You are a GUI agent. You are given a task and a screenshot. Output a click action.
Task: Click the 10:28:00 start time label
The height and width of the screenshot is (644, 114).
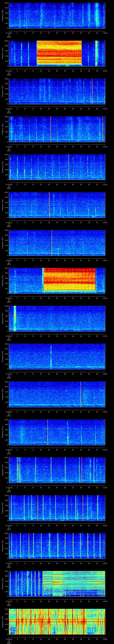(9, 412)
